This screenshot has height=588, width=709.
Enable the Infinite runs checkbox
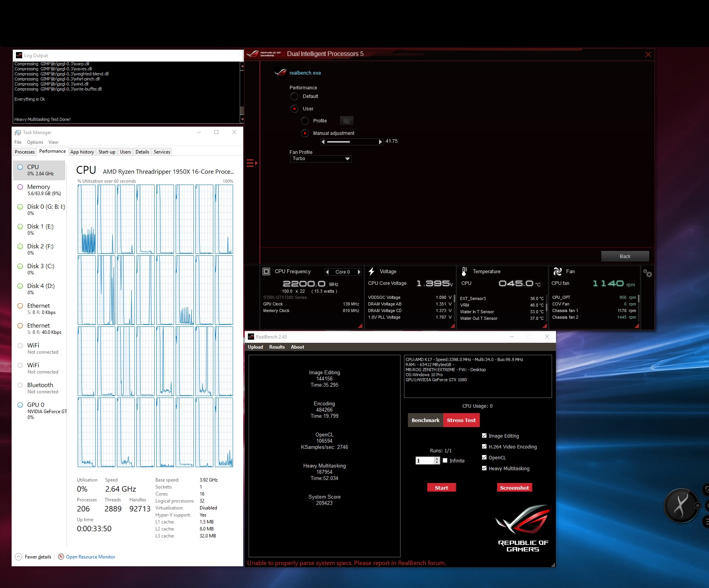click(445, 461)
